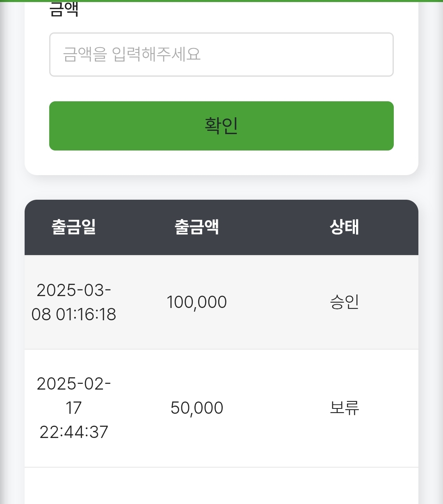Click the 보류 status text
This screenshot has height=504, width=443.
coord(344,408)
